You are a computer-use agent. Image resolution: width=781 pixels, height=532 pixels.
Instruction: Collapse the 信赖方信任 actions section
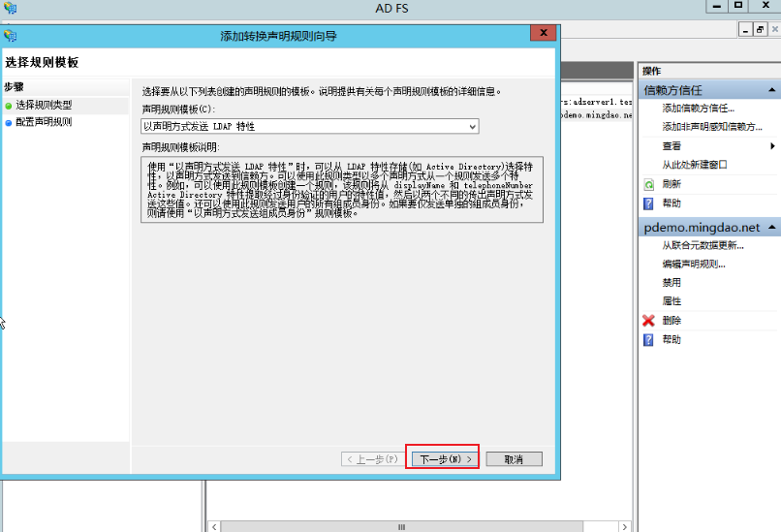pyautogui.click(x=771, y=90)
